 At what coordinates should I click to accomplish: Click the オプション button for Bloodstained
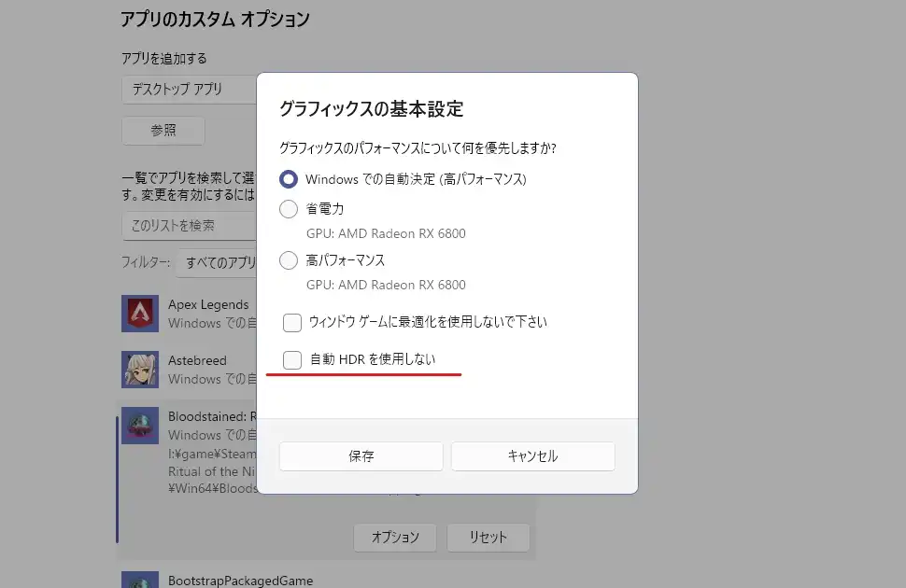click(395, 538)
